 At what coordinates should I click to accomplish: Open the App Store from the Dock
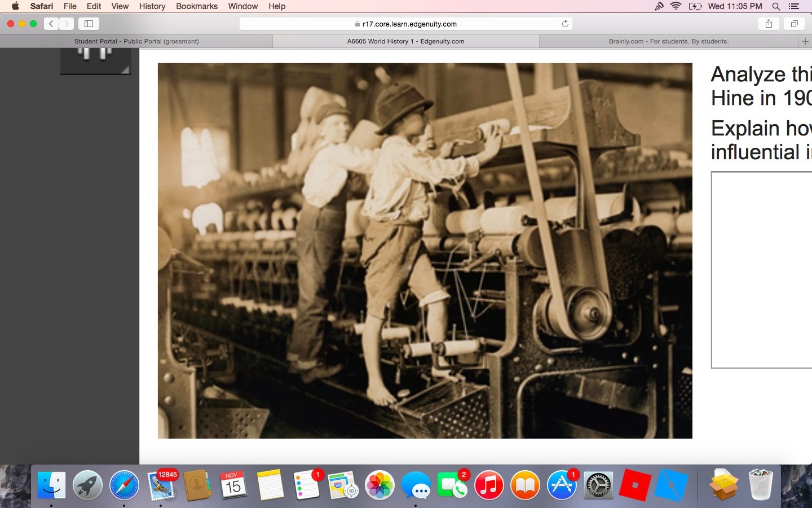pyautogui.click(x=562, y=485)
